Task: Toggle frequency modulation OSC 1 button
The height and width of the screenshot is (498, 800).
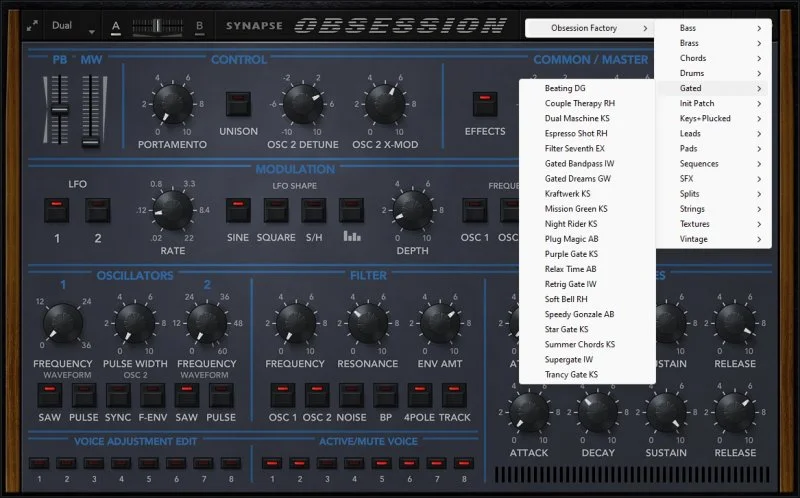Action: 474,210
